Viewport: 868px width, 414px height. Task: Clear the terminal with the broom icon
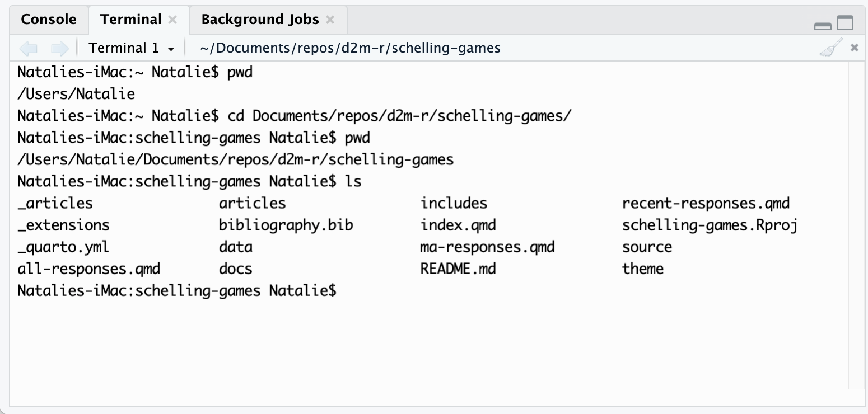(830, 48)
